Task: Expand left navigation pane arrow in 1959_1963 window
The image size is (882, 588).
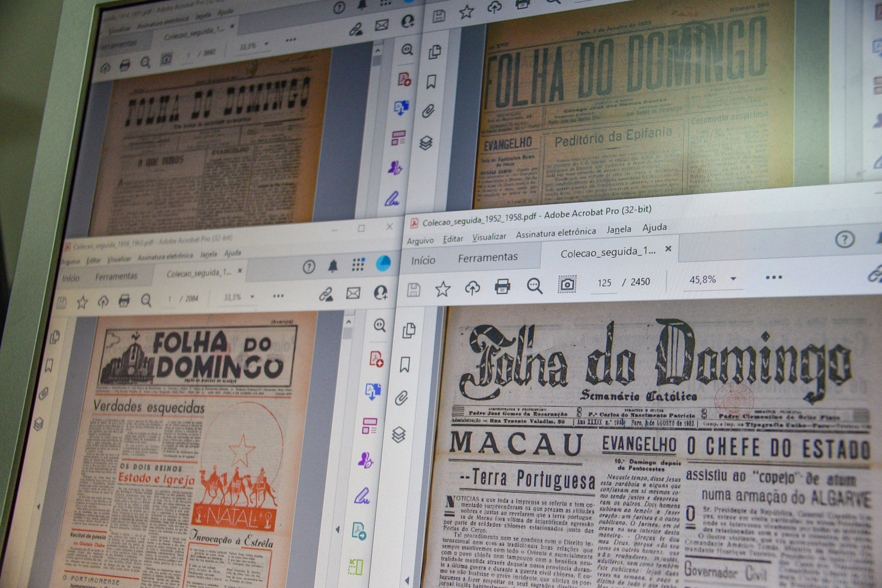Action: (x=39, y=506)
